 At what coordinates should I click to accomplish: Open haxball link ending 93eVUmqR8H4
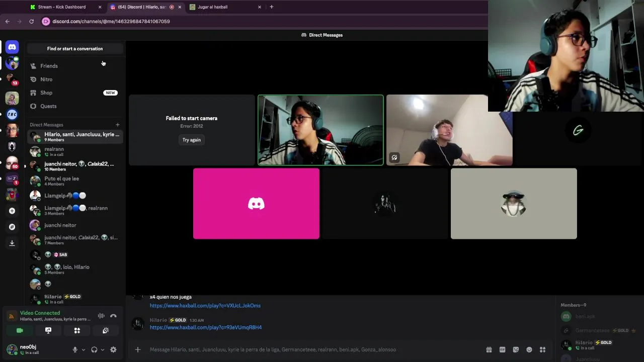(206, 327)
